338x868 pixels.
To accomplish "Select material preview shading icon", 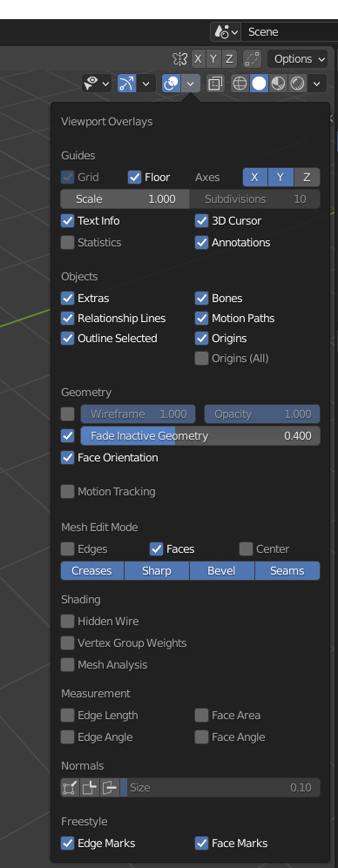I will pyautogui.click(x=278, y=84).
